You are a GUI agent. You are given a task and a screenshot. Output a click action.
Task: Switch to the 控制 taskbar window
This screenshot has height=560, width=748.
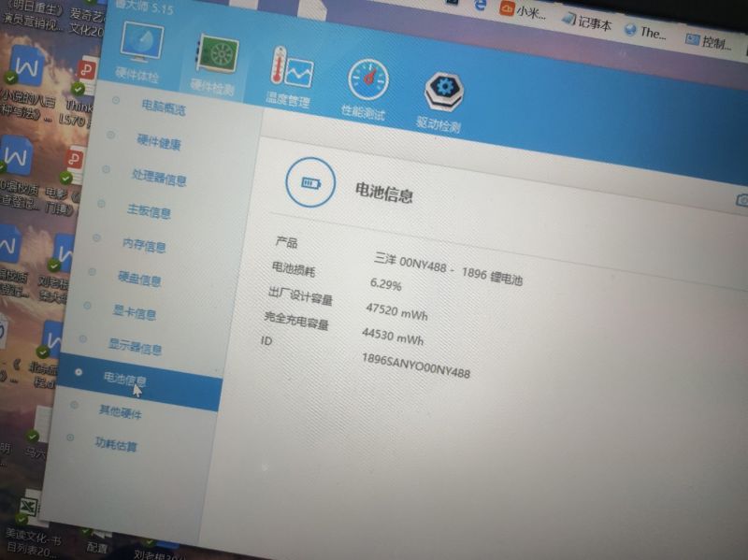708,42
